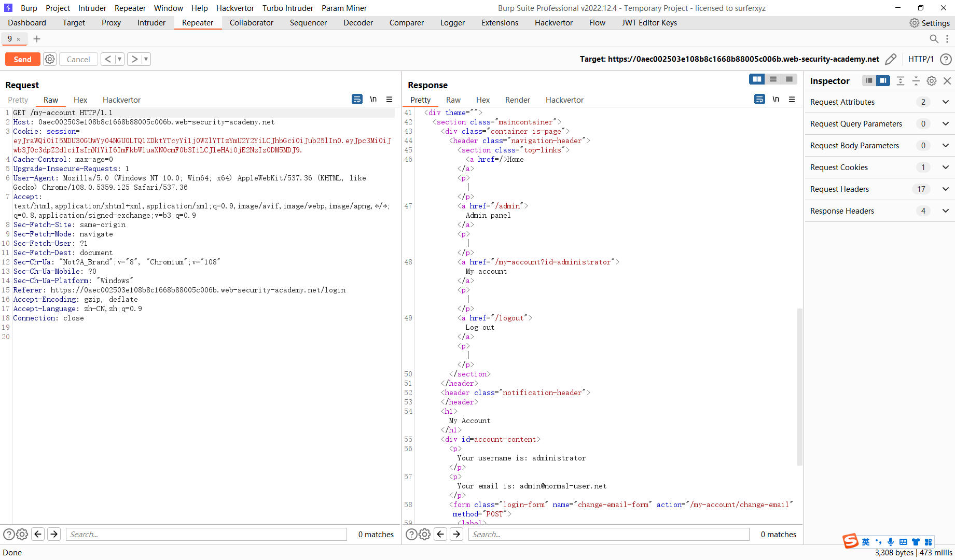Screen dimensions: 955x560
Task: Open Response Render tab
Action: [518, 100]
